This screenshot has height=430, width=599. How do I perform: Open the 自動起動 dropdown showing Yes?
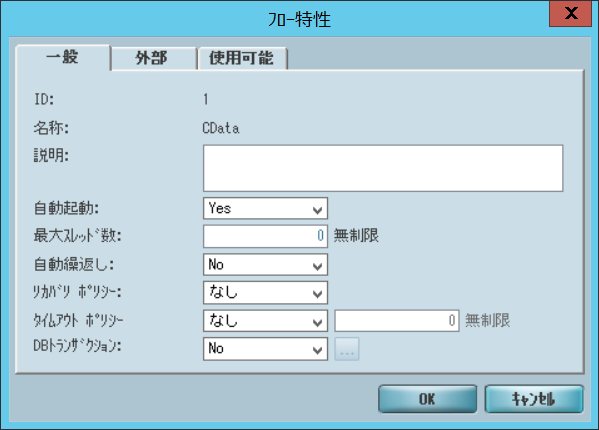[266, 209]
